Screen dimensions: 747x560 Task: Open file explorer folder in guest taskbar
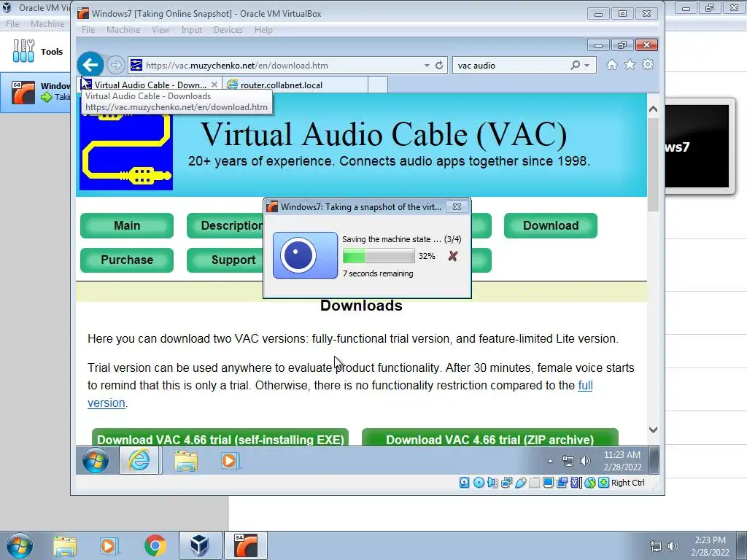(x=186, y=461)
